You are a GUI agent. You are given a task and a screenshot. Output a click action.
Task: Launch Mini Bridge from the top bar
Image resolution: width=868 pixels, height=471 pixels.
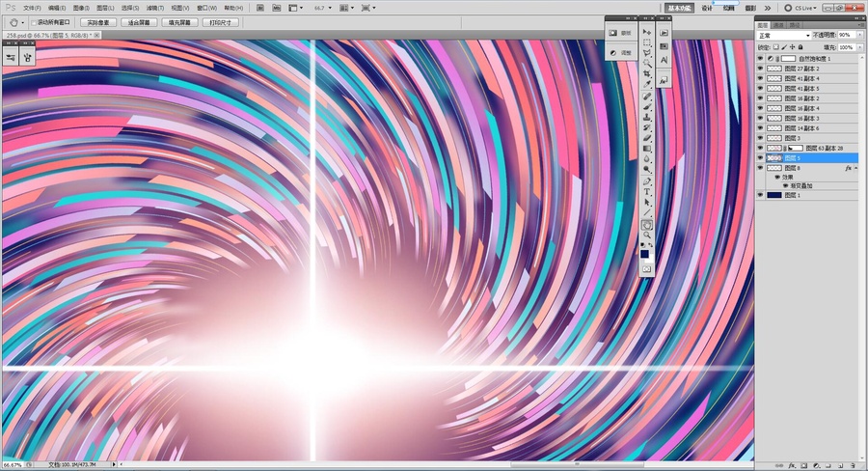point(276,8)
